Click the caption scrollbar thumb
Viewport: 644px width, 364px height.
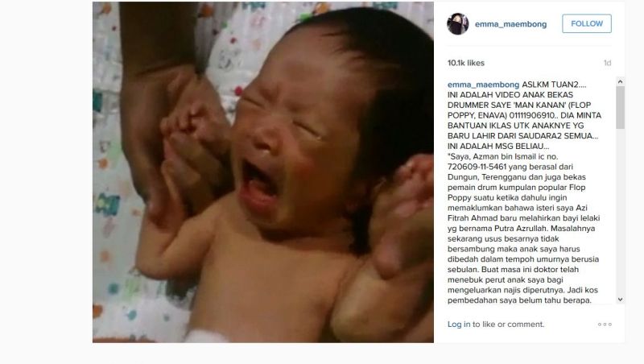click(620, 107)
